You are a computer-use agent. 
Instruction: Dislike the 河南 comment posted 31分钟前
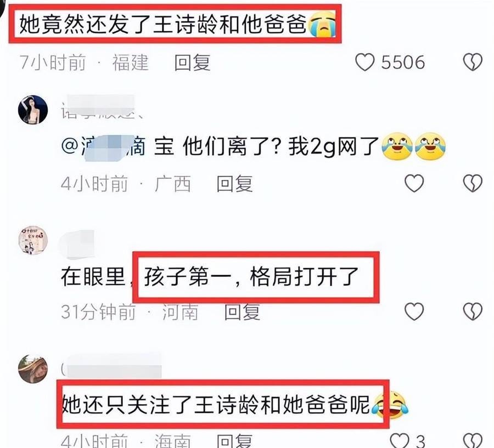[x=473, y=311]
